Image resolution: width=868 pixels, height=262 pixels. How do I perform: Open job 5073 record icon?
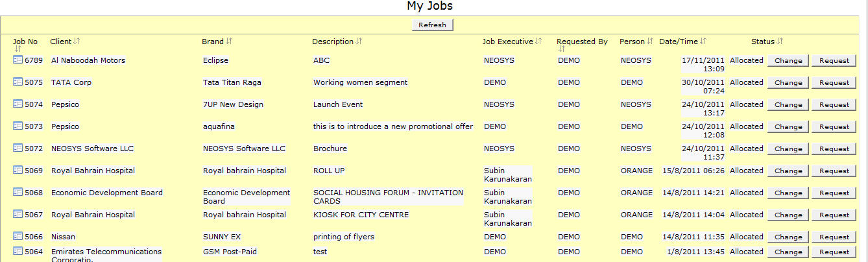pyautogui.click(x=18, y=126)
